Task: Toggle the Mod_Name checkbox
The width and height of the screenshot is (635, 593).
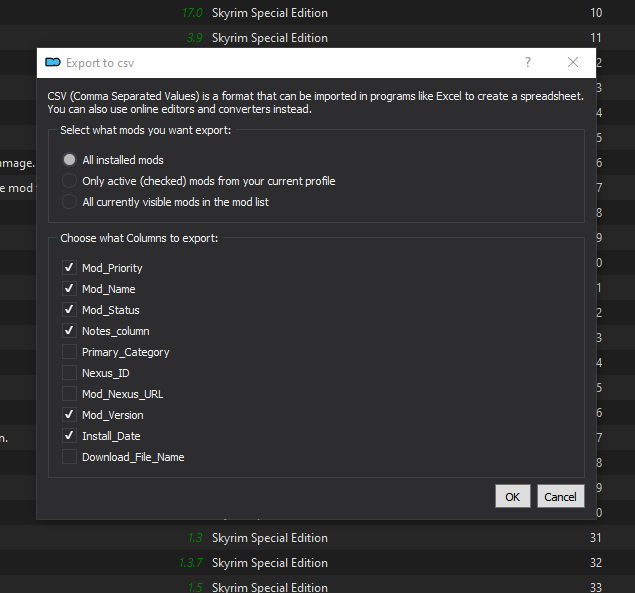Action: tap(69, 289)
